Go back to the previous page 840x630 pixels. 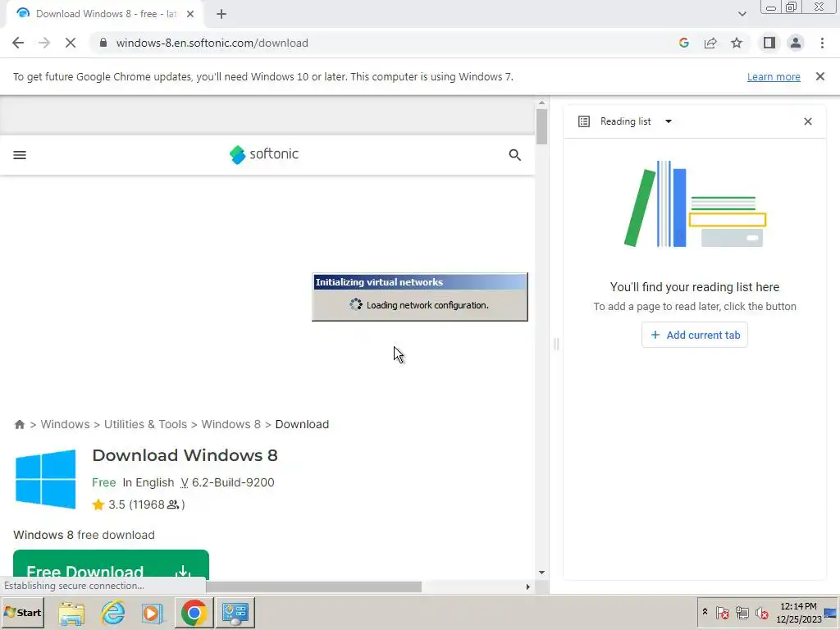(18, 43)
